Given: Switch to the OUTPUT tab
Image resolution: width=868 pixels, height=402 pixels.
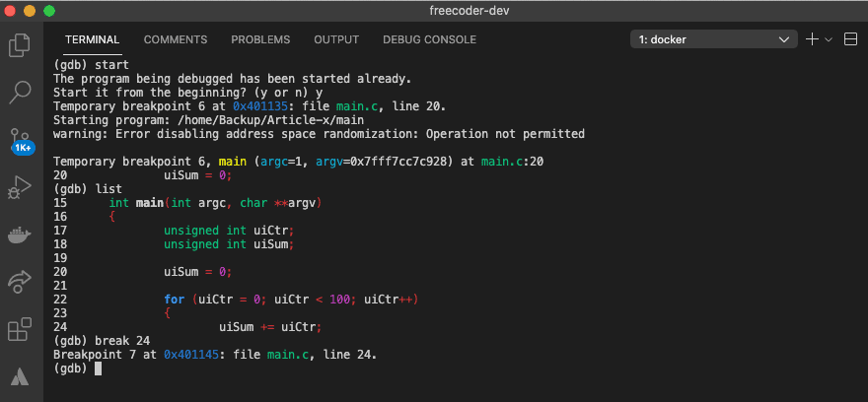Looking at the screenshot, I should [x=336, y=39].
